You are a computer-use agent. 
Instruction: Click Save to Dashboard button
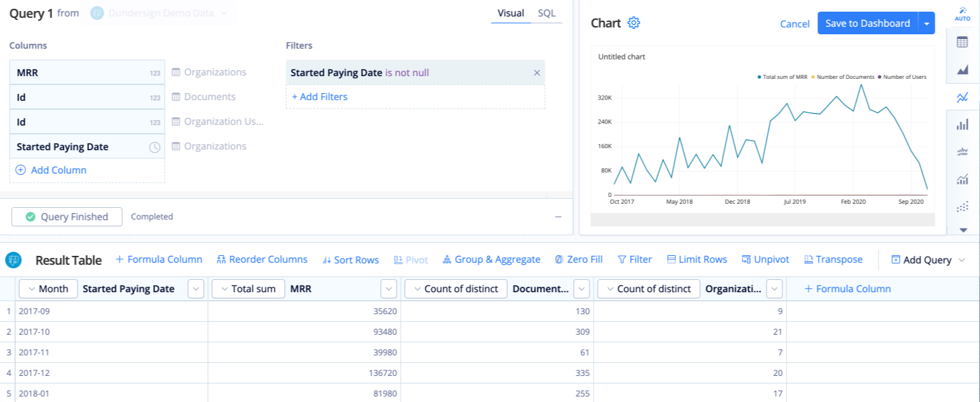point(867,23)
